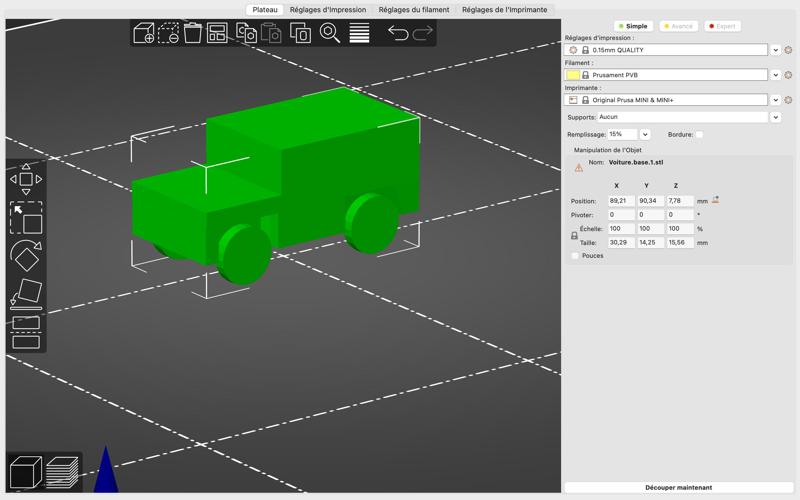Select the Rotate tool
Viewport: 800px width, 500px height.
pyautogui.click(x=26, y=256)
